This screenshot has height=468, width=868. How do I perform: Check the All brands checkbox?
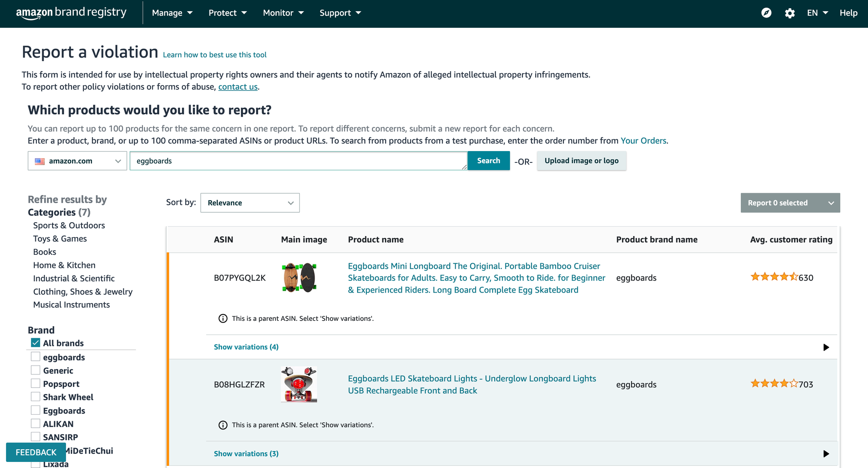[x=36, y=343]
